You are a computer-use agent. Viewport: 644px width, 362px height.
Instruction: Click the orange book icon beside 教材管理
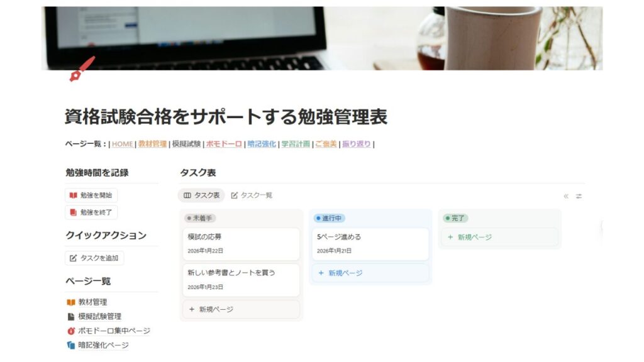click(x=70, y=302)
